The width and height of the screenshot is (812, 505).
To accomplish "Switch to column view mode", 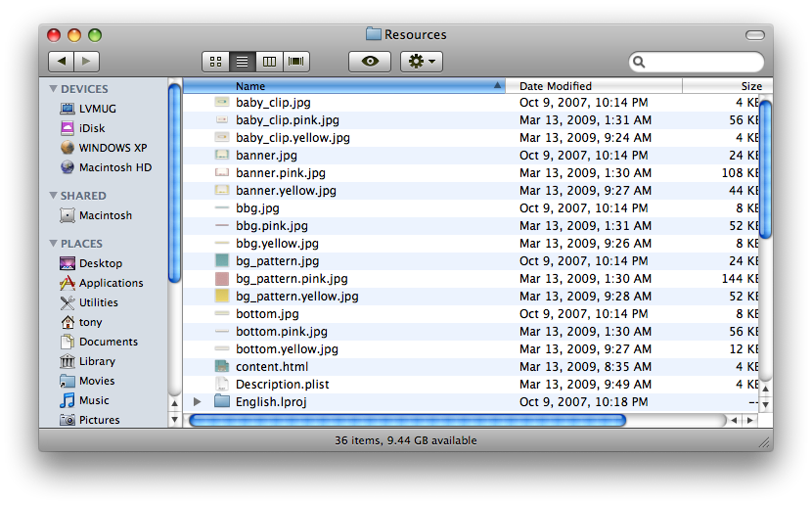I will 269,62.
